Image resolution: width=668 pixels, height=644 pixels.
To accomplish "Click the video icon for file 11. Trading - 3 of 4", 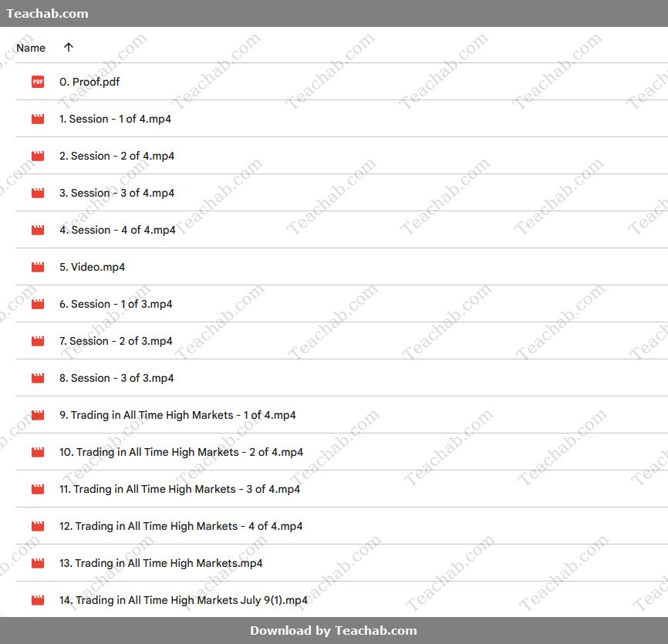I will tap(38, 490).
